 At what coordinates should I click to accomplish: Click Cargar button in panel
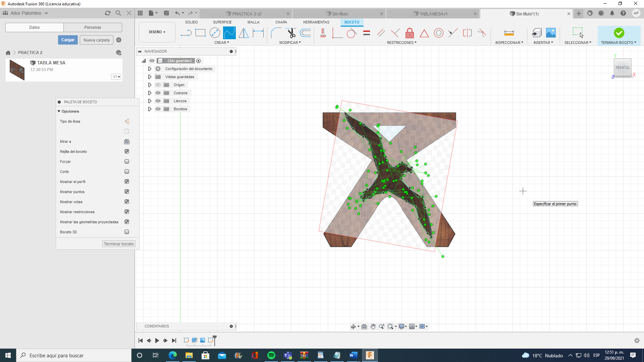point(68,40)
